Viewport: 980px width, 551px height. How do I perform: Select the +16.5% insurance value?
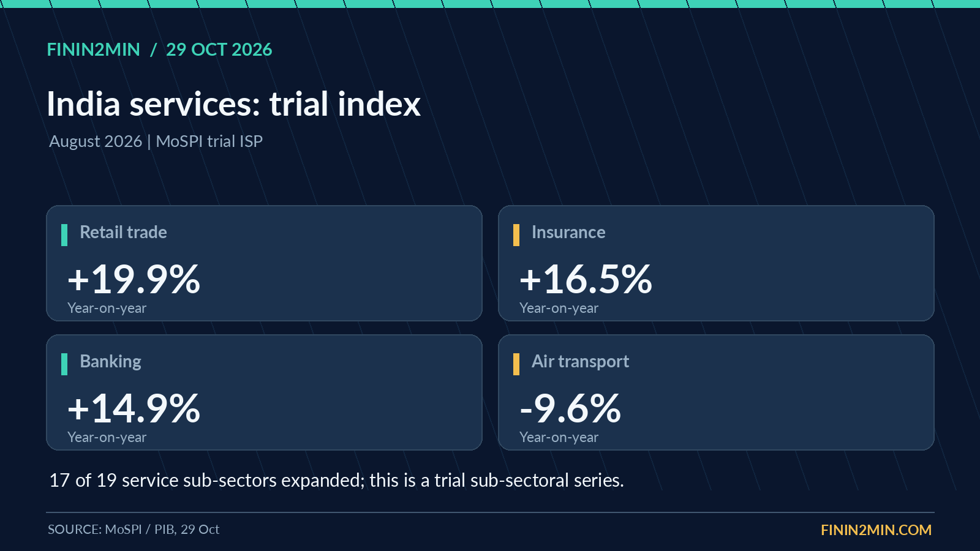click(586, 279)
